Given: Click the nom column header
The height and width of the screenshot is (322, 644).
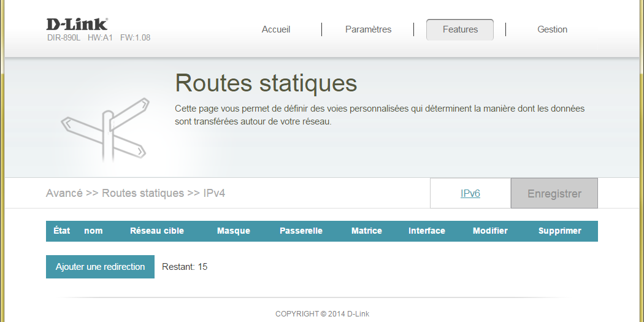Looking at the screenshot, I should pyautogui.click(x=93, y=231).
